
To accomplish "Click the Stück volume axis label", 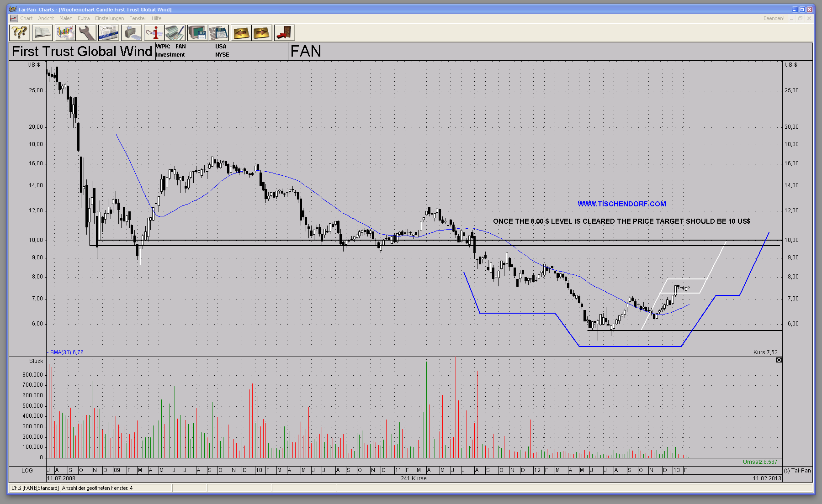I will click(36, 361).
